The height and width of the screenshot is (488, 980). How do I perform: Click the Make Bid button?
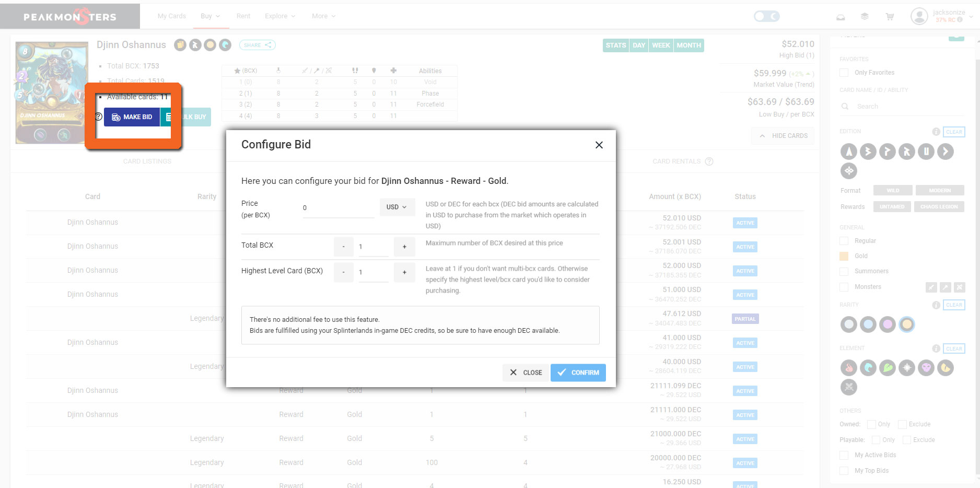click(132, 117)
